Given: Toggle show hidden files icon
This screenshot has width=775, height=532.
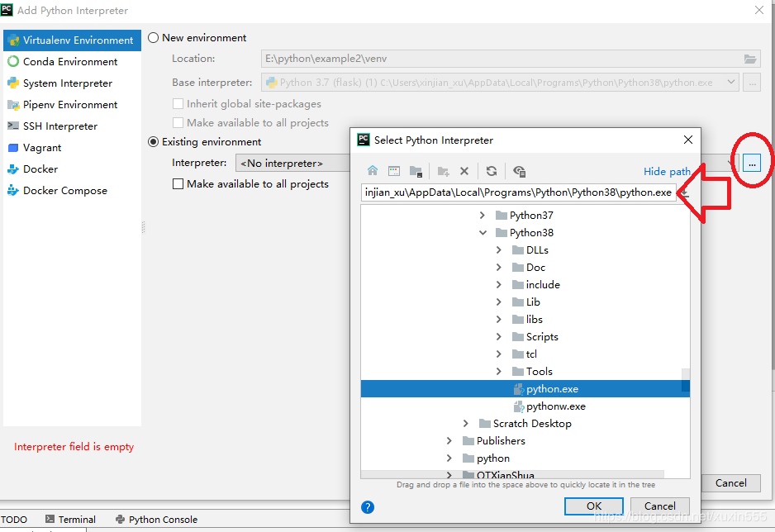Looking at the screenshot, I should click(x=519, y=171).
